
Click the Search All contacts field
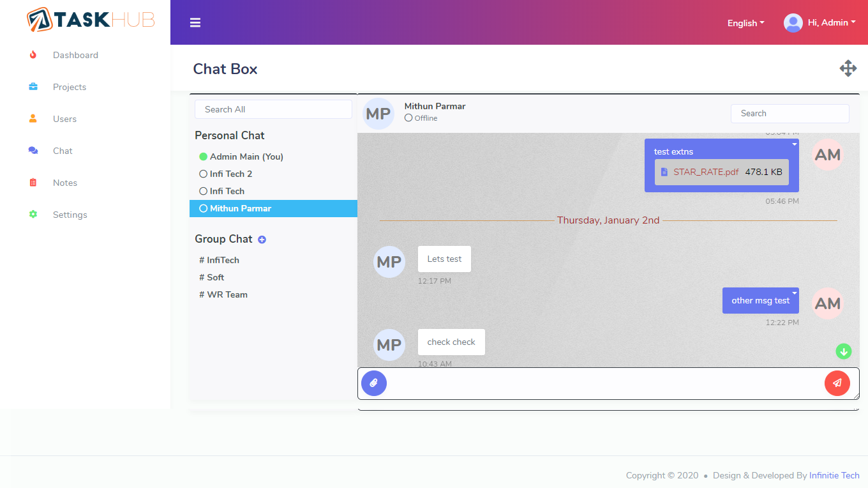(273, 109)
